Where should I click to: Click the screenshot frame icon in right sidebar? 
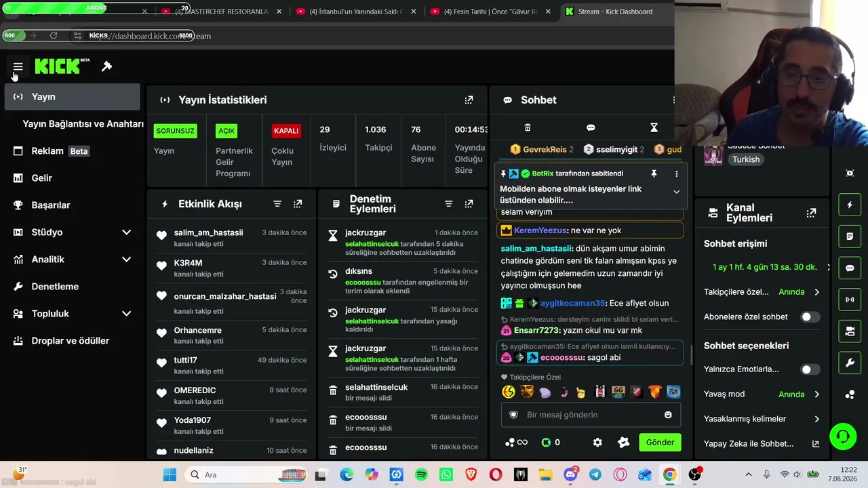[x=850, y=173]
